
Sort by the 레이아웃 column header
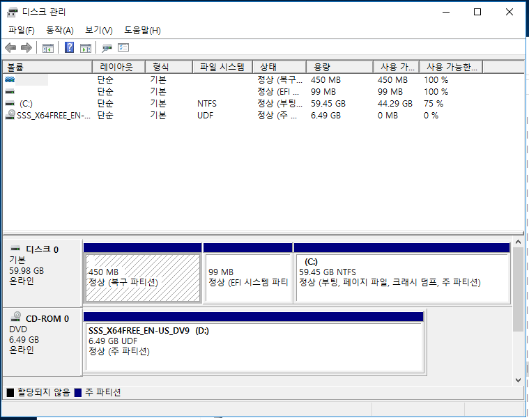coord(118,67)
